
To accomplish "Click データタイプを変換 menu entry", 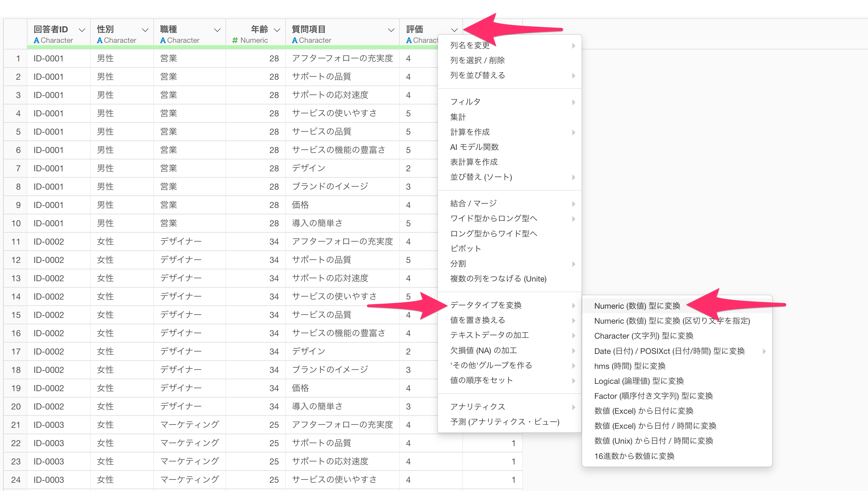I will pyautogui.click(x=486, y=305).
